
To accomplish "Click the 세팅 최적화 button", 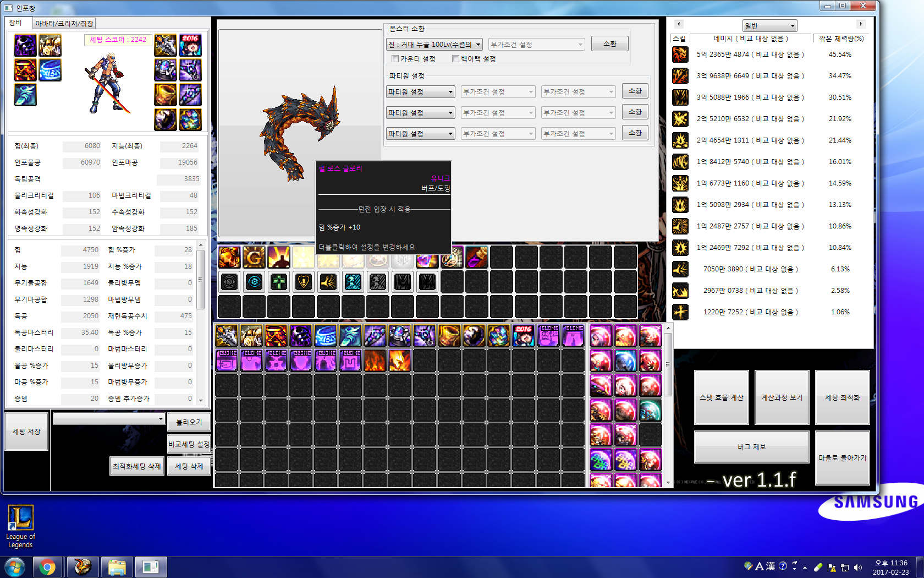I will click(x=843, y=397).
